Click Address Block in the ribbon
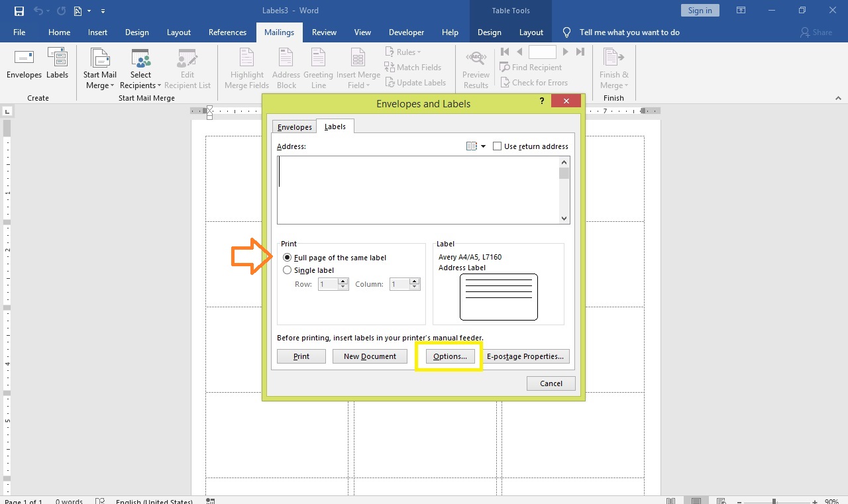This screenshot has height=504, width=848. [286, 69]
